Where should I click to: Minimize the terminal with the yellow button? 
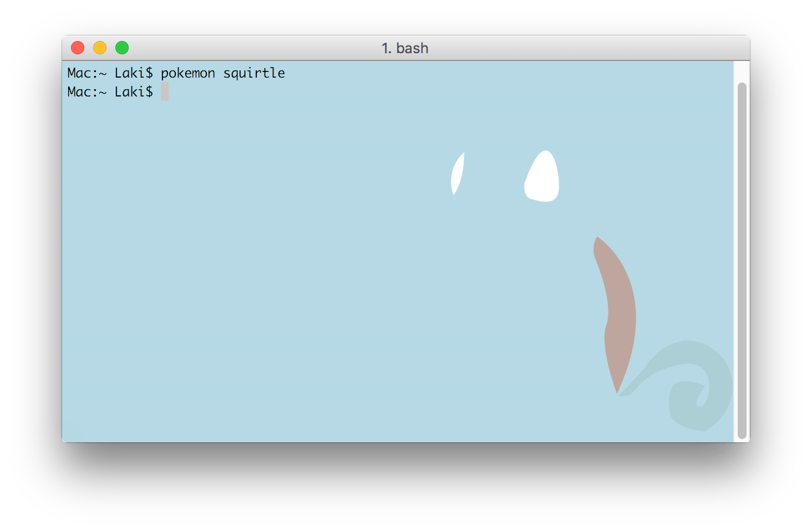click(100, 48)
